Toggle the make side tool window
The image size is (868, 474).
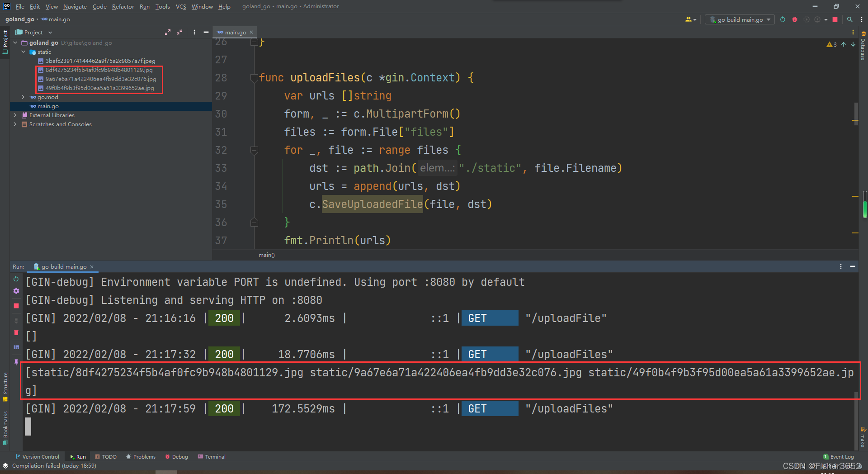click(x=863, y=437)
